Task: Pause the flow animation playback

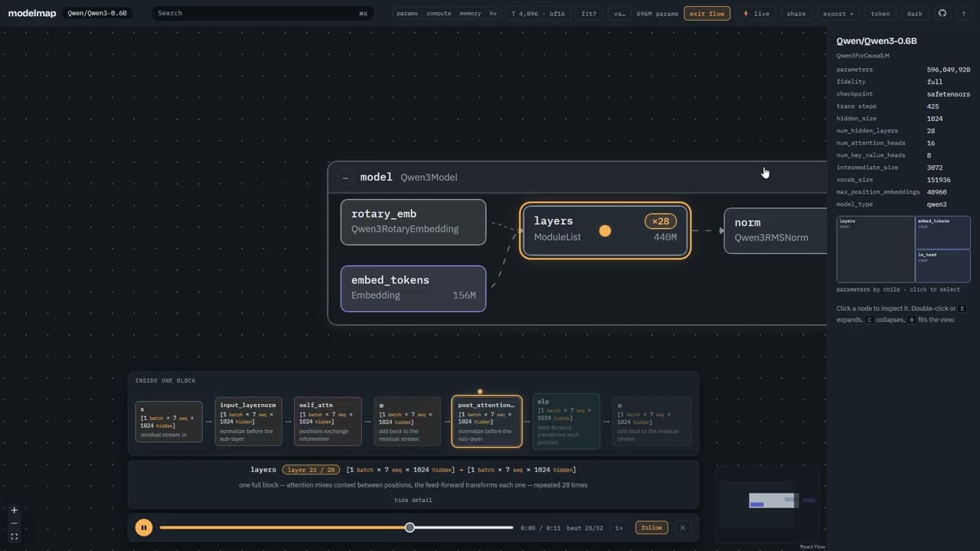Action: pyautogui.click(x=143, y=527)
